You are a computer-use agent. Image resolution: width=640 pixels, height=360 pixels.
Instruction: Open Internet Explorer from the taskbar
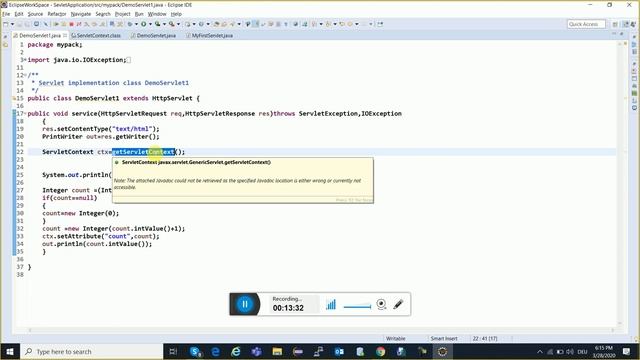pos(236,351)
